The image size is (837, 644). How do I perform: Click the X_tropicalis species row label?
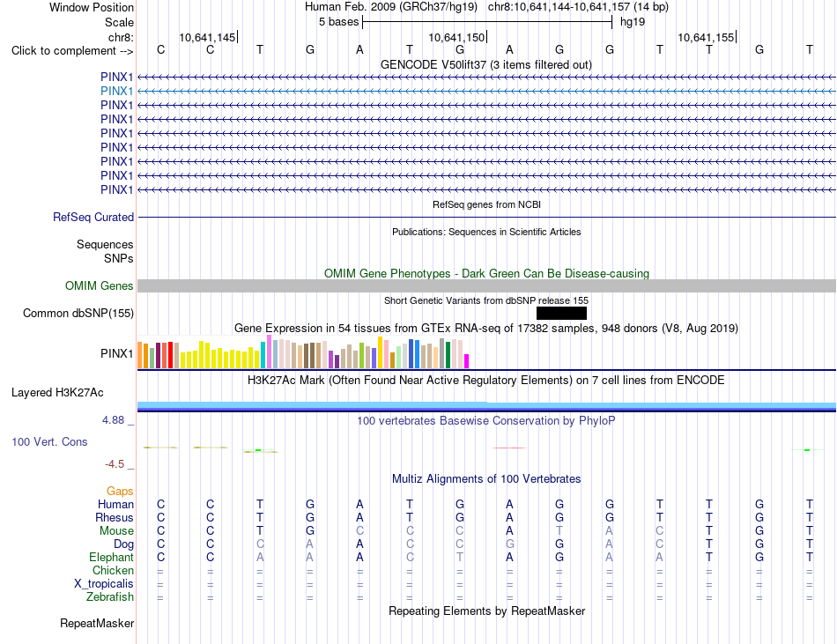pos(104,584)
